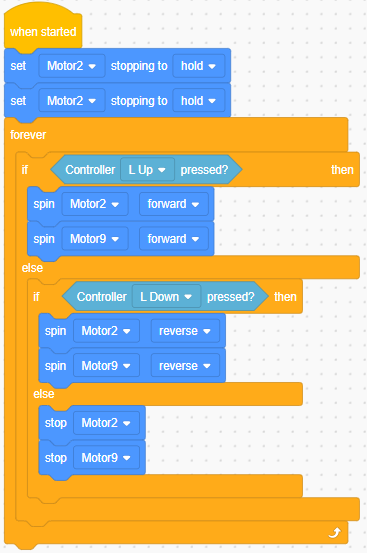Open Motor2 dropdown in spin forward block
Image resolution: width=367 pixels, height=553 pixels.
(95, 204)
